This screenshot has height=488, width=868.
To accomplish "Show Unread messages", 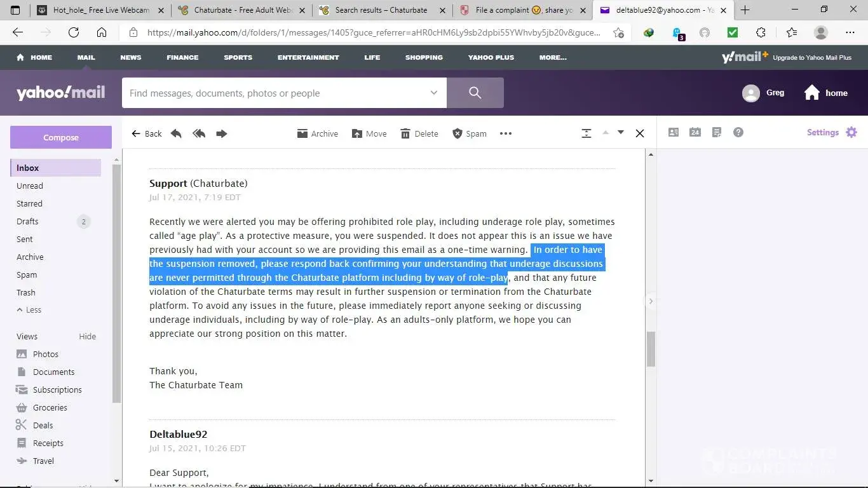I will click(30, 186).
